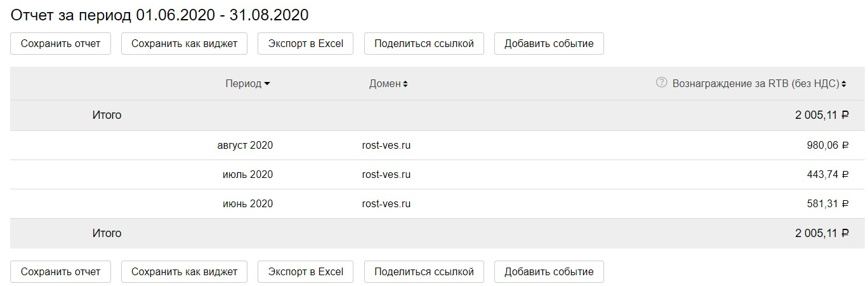Click Экспорт в Excel below the table
Screen dimensions: 868x286
(x=305, y=271)
